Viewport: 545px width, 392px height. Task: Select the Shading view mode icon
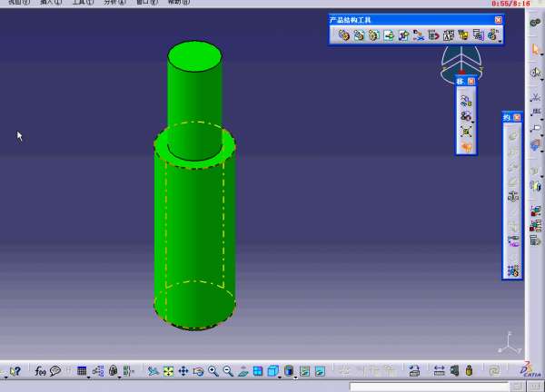point(289,371)
